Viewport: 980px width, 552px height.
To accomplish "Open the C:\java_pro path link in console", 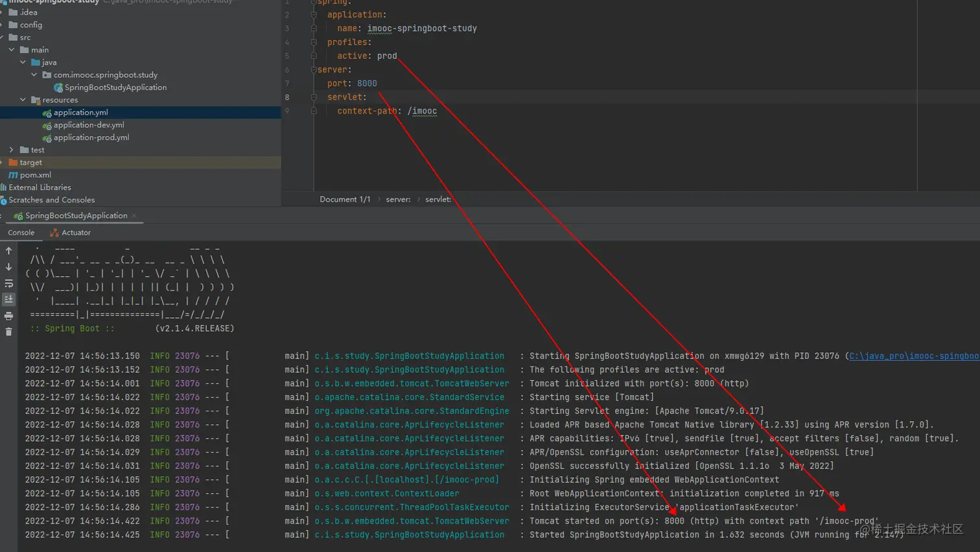I will (914, 355).
